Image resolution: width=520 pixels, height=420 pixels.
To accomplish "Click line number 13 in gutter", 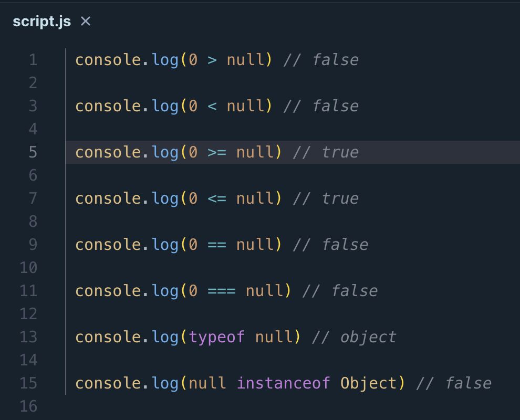I will [28, 337].
